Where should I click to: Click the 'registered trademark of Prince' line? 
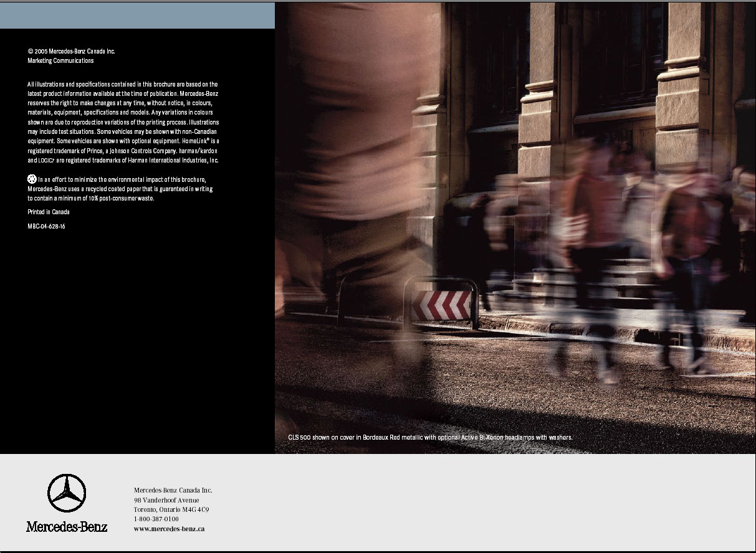point(123,151)
